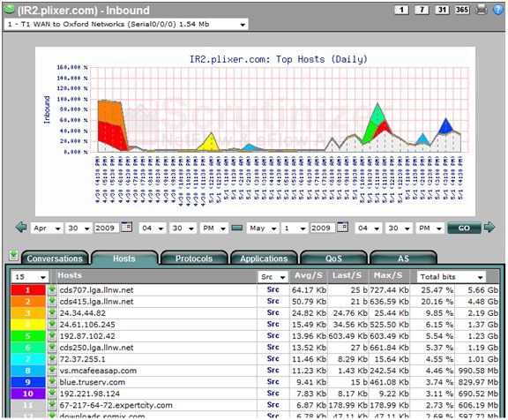Click green arrow icon for 67-217-64-72.expertcity.com
This screenshot has height=420, width=508.
coord(52,405)
